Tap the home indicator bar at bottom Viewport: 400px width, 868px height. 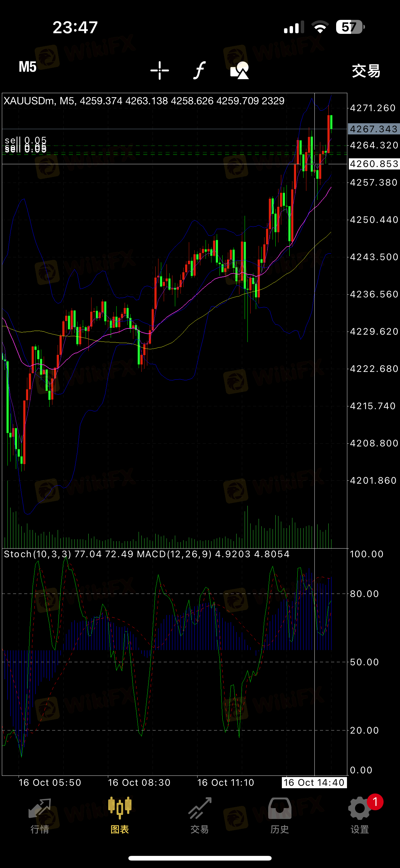pos(200,858)
